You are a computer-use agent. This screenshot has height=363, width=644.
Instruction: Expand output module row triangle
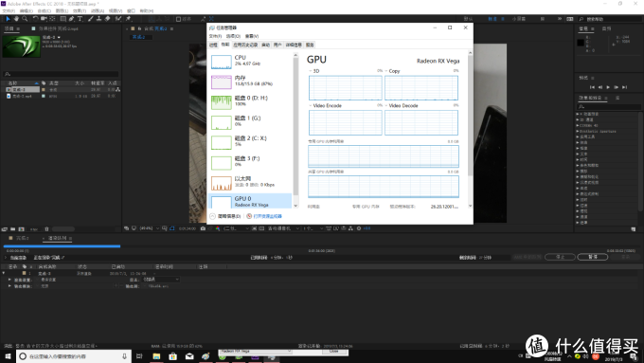(9, 286)
